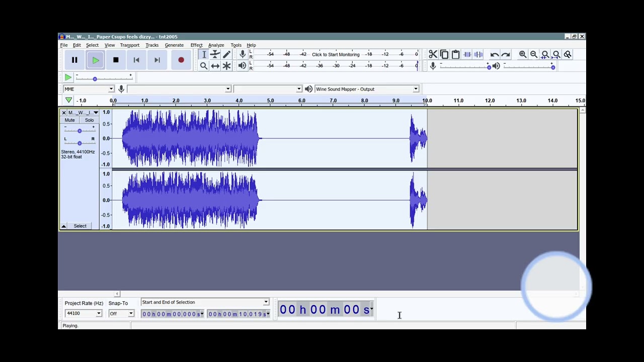
Task: Select the Draw (pencil) tool
Action: [x=227, y=54]
